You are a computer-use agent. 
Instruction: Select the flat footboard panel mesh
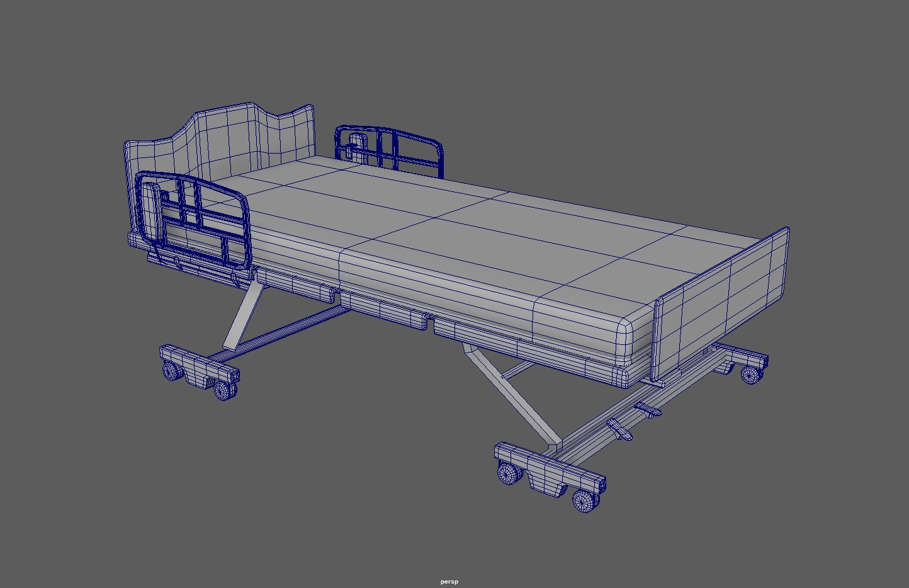721,304
